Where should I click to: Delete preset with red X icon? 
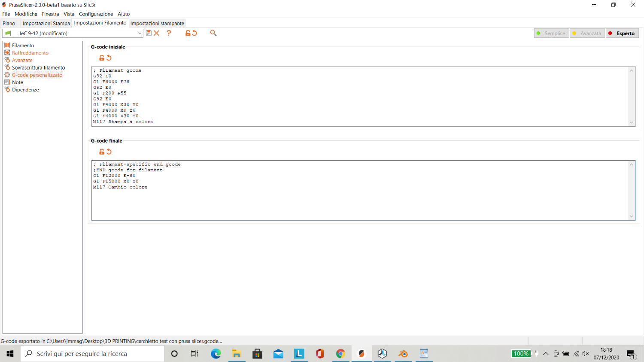pos(157,33)
